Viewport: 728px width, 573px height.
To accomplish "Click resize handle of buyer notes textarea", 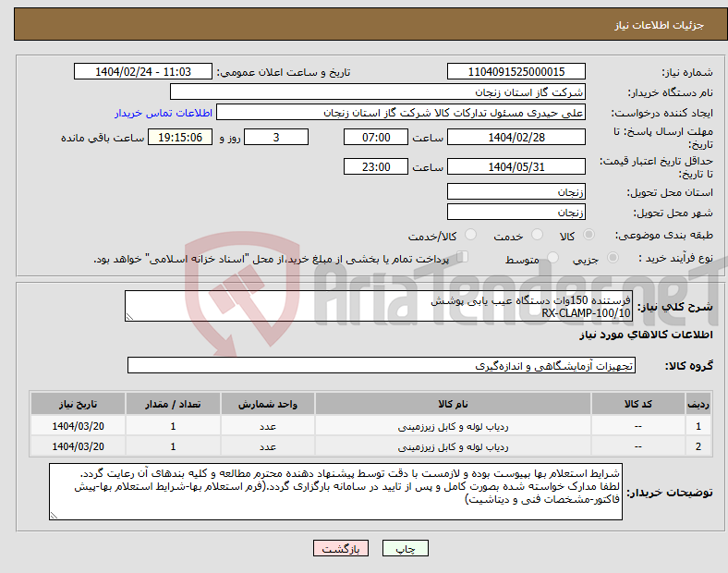I will pyautogui.click(x=54, y=515).
